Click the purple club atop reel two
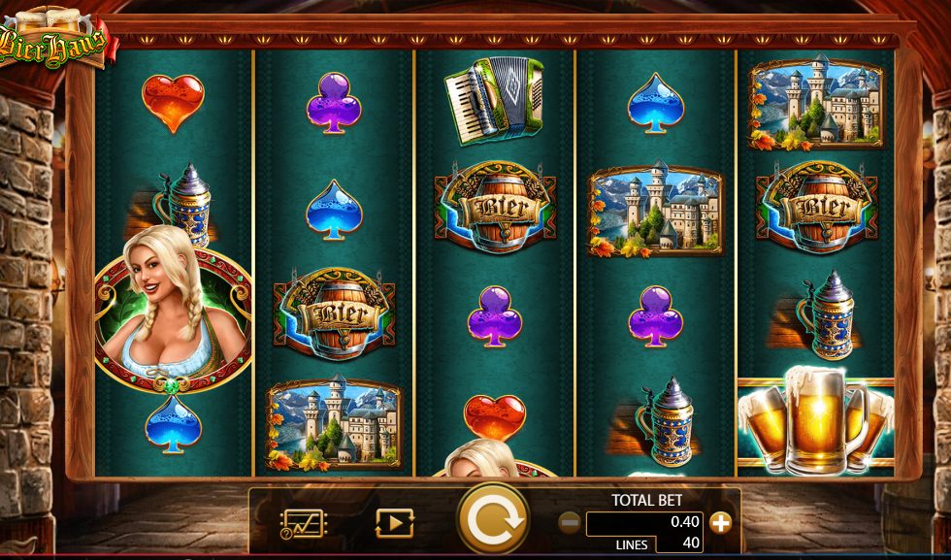The width and height of the screenshot is (951, 560). tap(334, 103)
